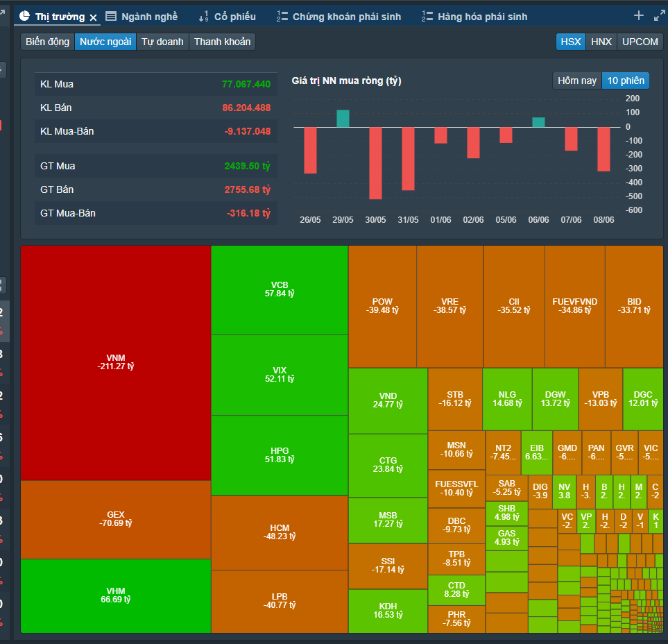Select the MSB 17.27 tỷ treemap tile
Viewport: 668px width, 644px height.
(388, 520)
